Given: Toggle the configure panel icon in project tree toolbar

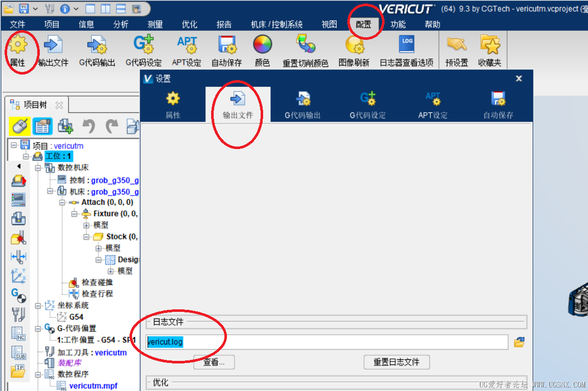Looking at the screenshot, I should click(x=42, y=126).
